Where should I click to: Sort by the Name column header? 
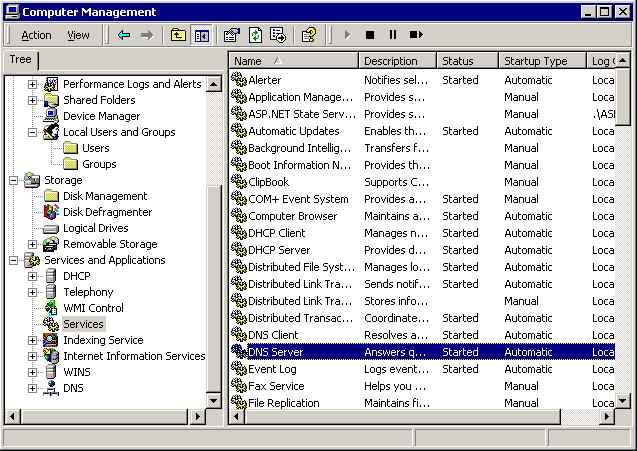coord(294,61)
